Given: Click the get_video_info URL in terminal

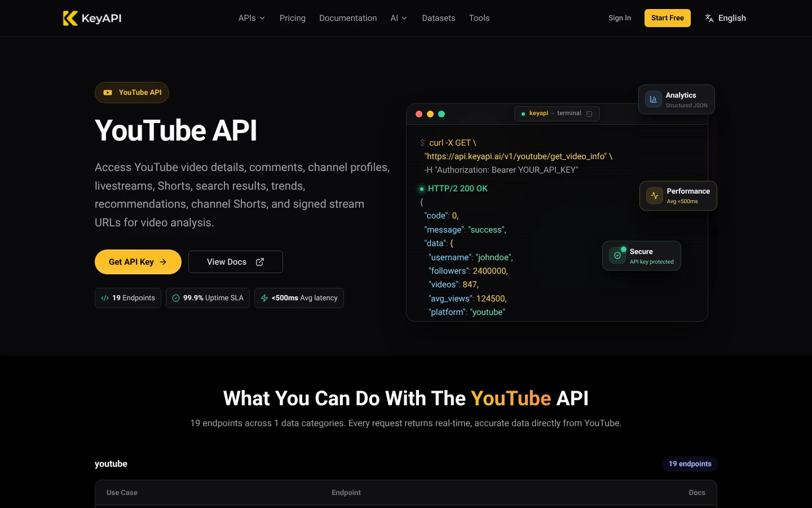Looking at the screenshot, I should point(518,156).
